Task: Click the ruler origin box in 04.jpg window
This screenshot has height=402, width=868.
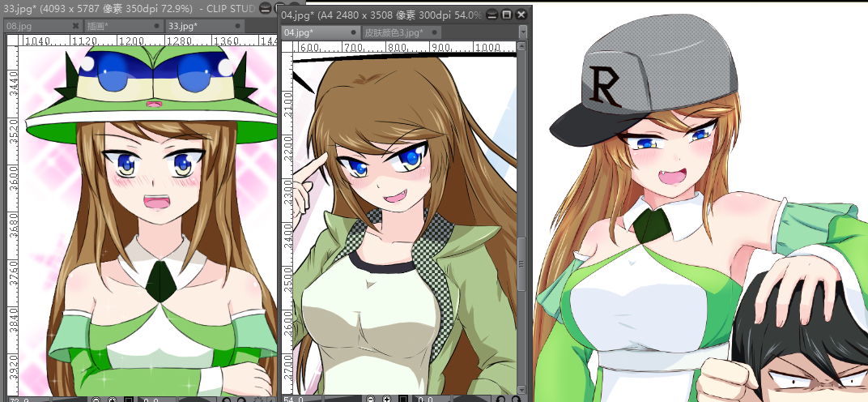Action: coord(287,47)
